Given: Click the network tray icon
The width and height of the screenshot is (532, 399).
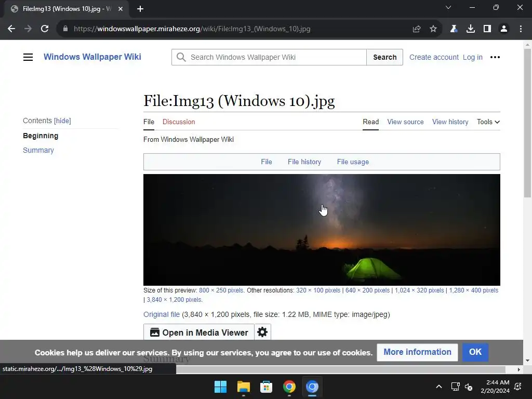Looking at the screenshot, I should tap(455, 387).
